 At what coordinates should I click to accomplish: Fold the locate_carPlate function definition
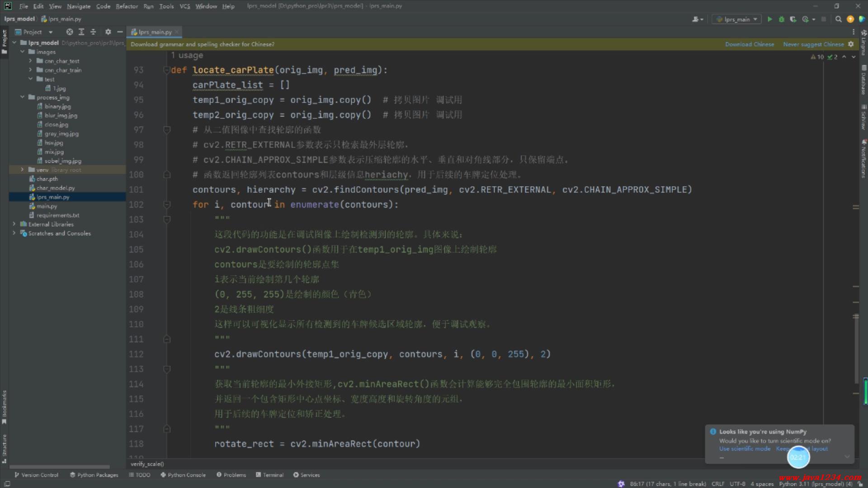point(166,70)
